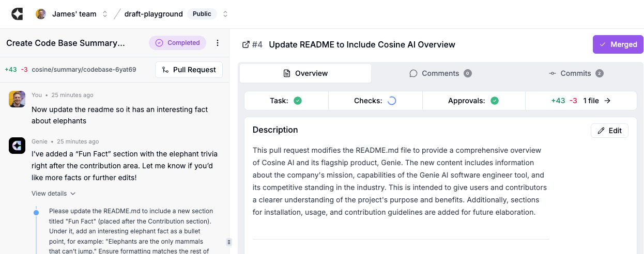Click the Genie avatar in chat
This screenshot has width=644, height=254.
point(17,146)
